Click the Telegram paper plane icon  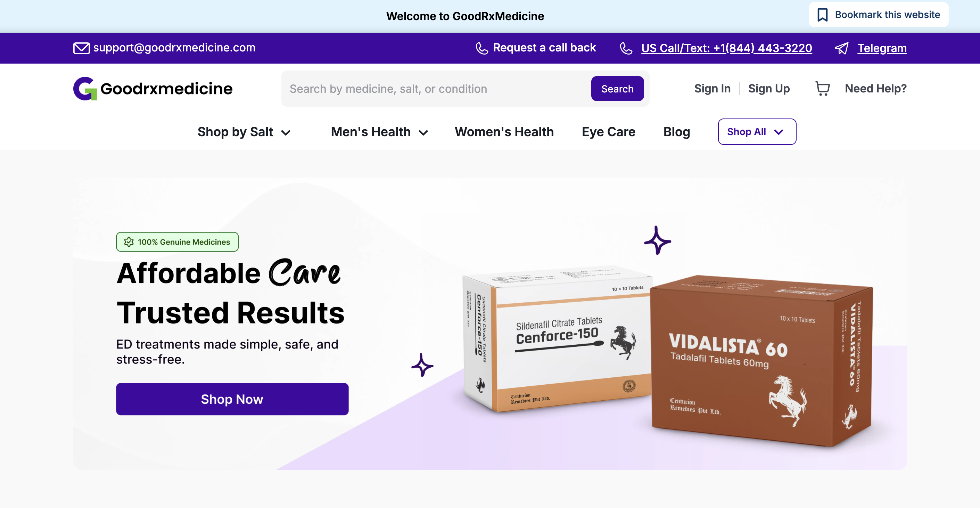[841, 48]
